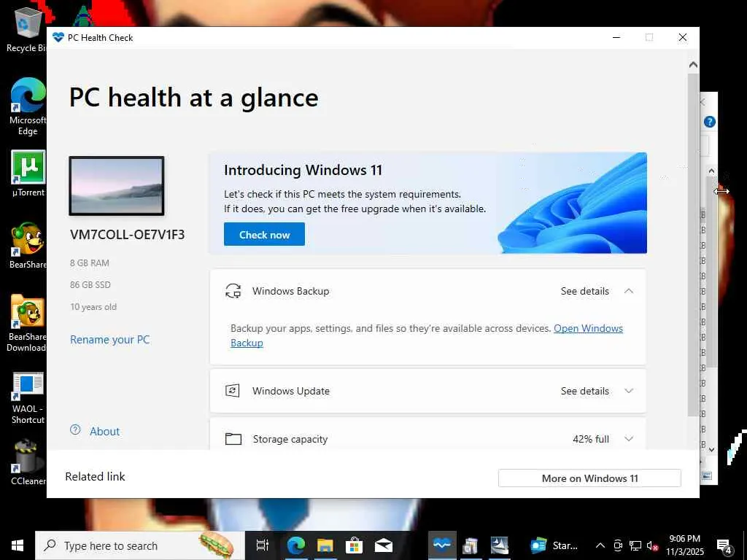The width and height of the screenshot is (747, 560).
Task: Click the scroll up arrow in PC Health Check
Action: click(693, 64)
